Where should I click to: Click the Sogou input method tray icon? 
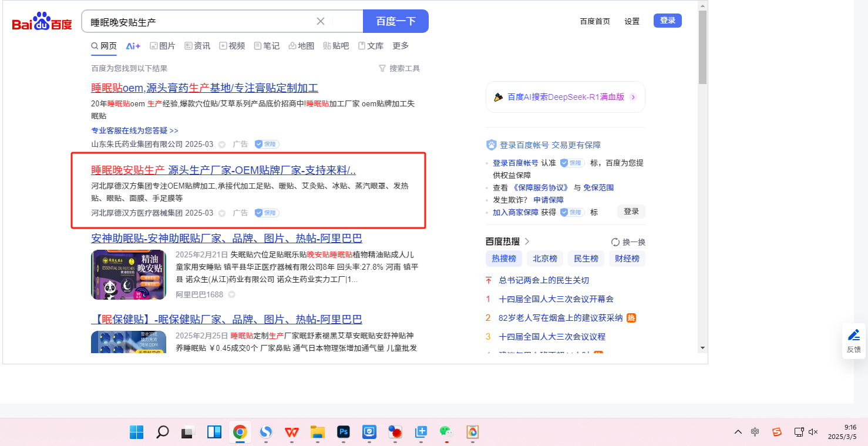(x=777, y=432)
